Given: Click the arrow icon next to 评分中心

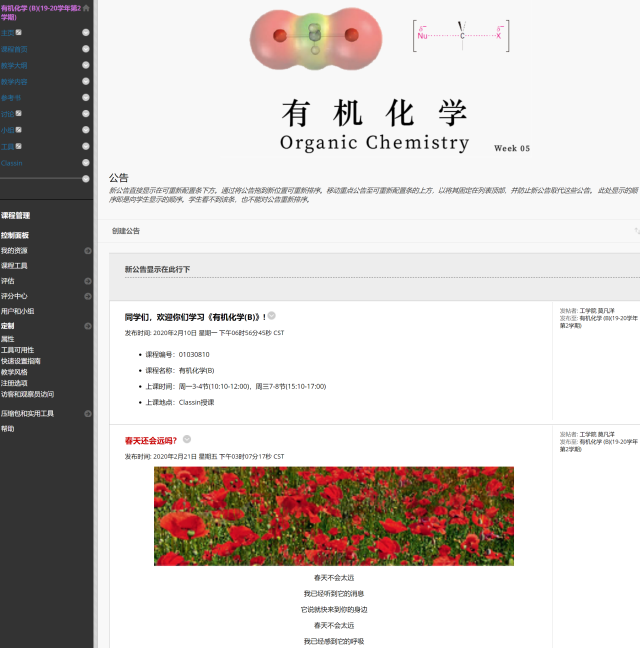Looking at the screenshot, I should click(x=88, y=296).
